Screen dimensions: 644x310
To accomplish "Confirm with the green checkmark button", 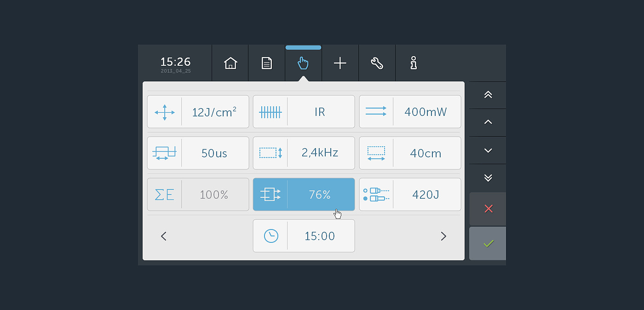I will (x=488, y=243).
